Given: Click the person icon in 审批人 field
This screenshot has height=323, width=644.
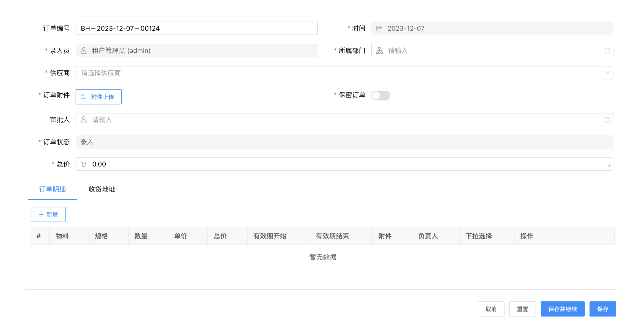Looking at the screenshot, I should pos(84,120).
